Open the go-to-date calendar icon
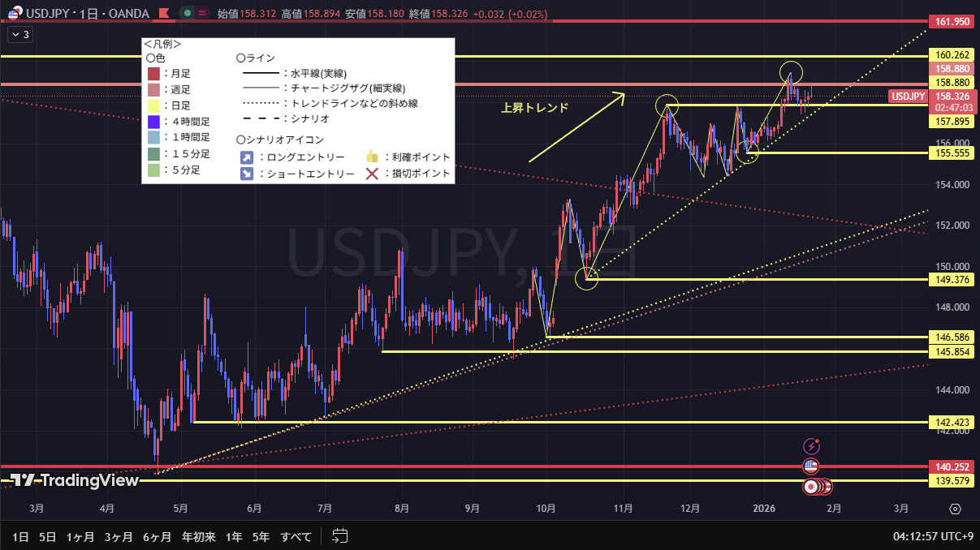The width and height of the screenshot is (980, 550). click(x=340, y=536)
